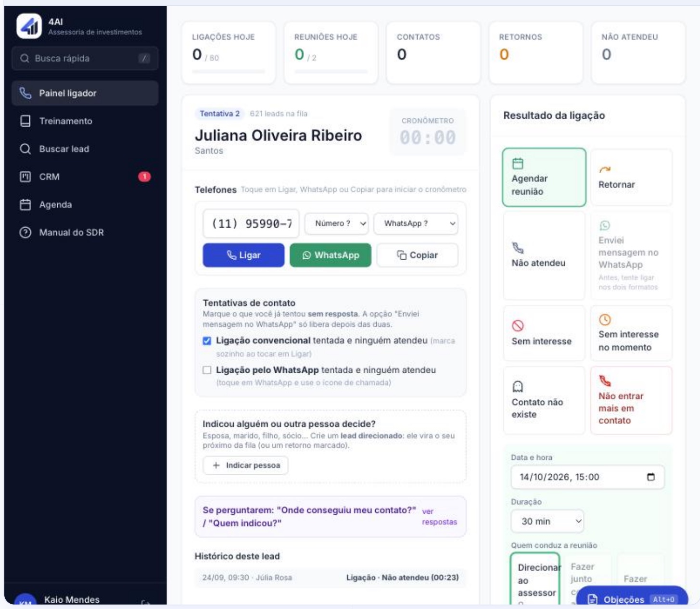Select the clock-icon Sem interesse no momento card
The width and height of the screenshot is (700, 609).
tap(631, 333)
